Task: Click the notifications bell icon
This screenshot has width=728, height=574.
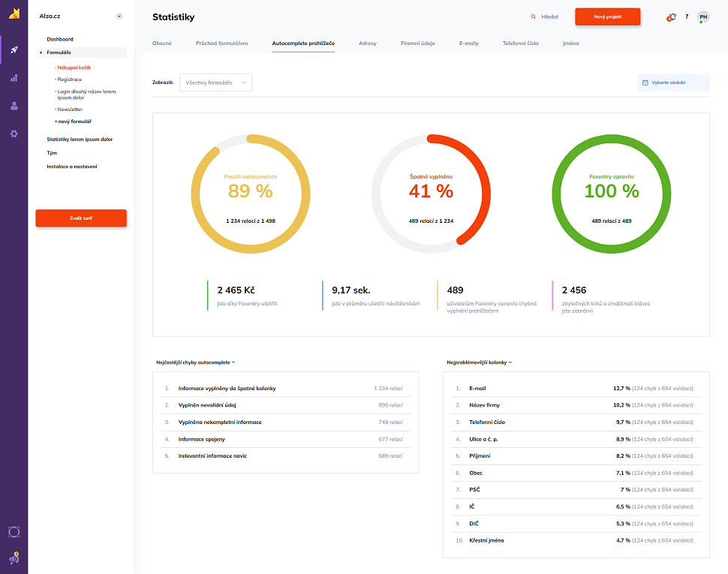Action: 671,17
